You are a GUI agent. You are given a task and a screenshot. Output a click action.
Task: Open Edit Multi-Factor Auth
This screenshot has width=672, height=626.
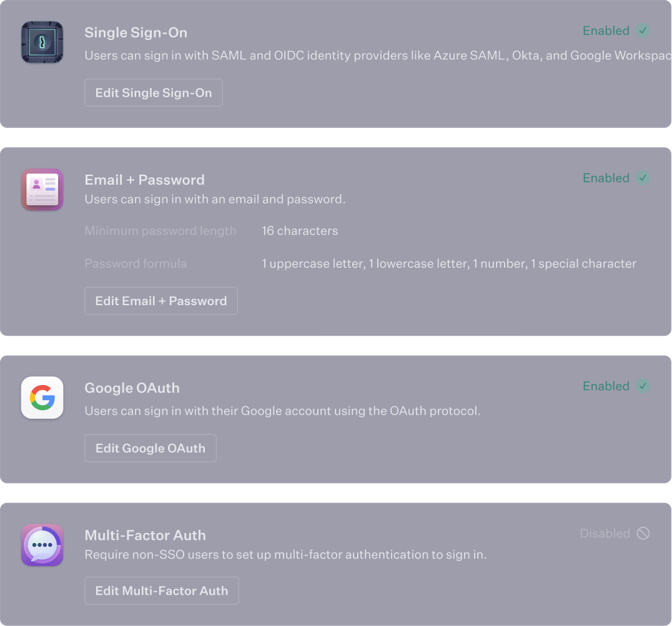tap(161, 590)
